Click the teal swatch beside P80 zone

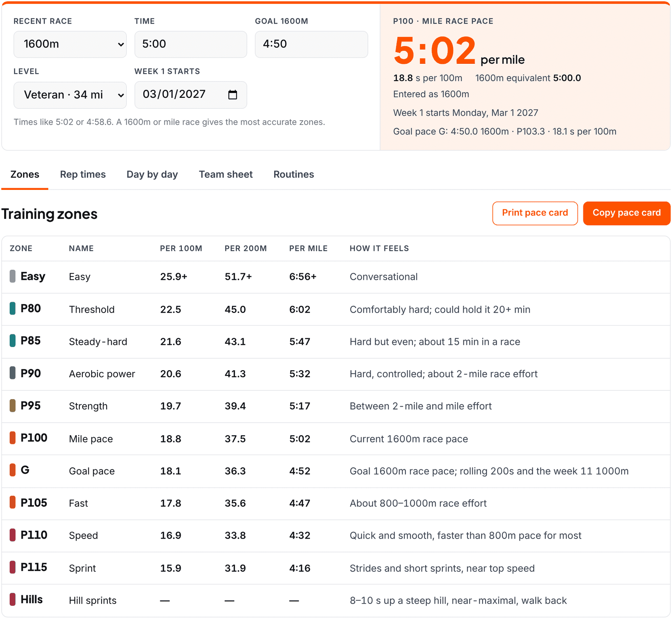pos(13,308)
